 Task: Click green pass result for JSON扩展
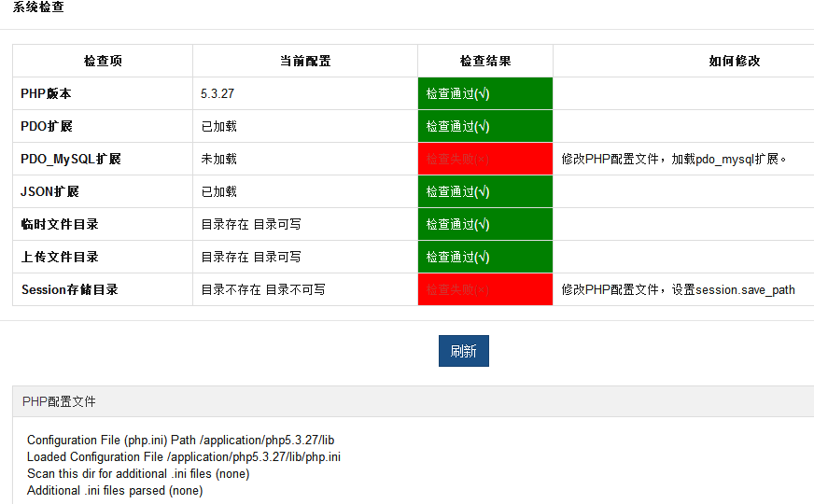(x=485, y=192)
